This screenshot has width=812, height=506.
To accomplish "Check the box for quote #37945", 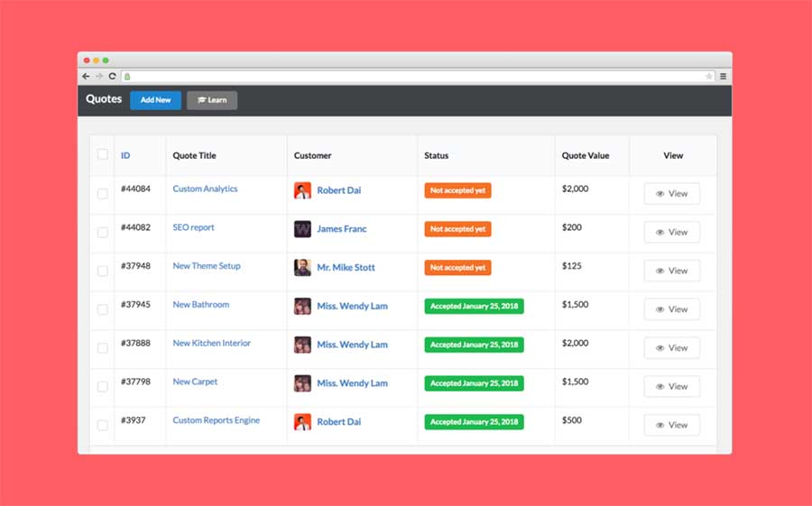I will tap(103, 309).
